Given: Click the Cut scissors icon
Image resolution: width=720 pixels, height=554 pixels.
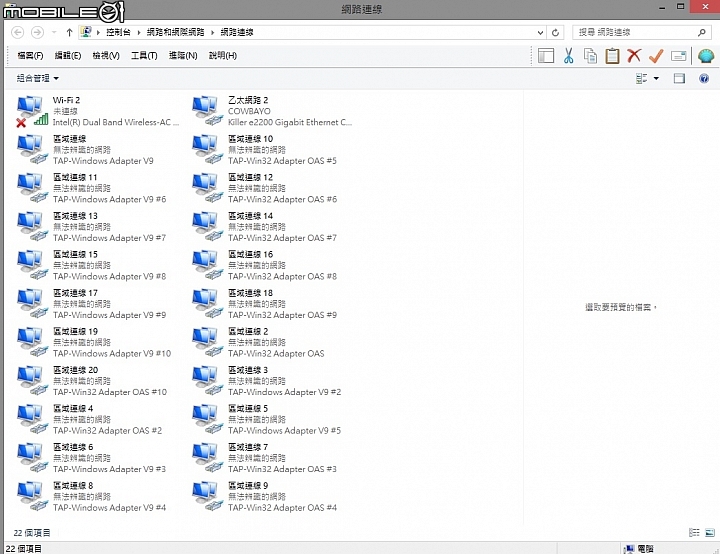Looking at the screenshot, I should click(568, 56).
